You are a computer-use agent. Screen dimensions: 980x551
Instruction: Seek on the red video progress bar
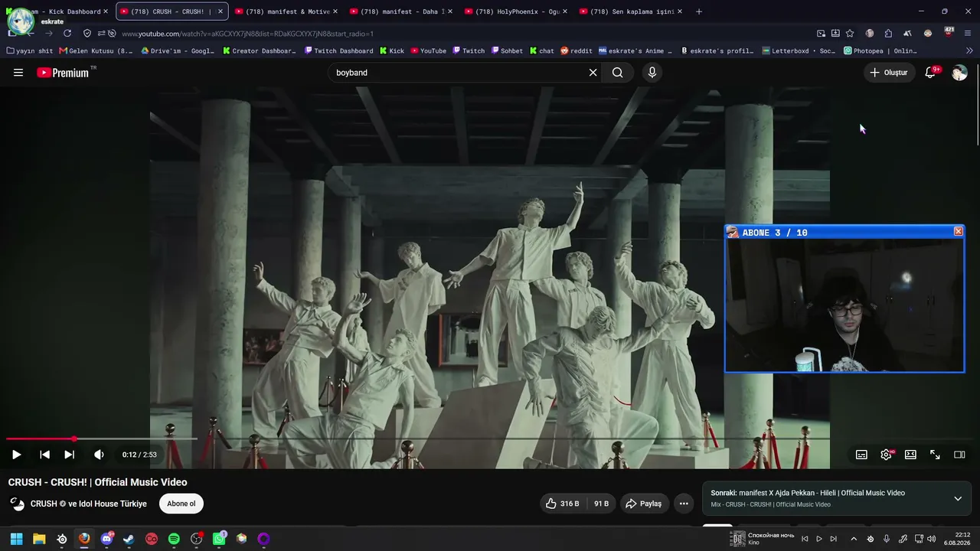pos(490,439)
